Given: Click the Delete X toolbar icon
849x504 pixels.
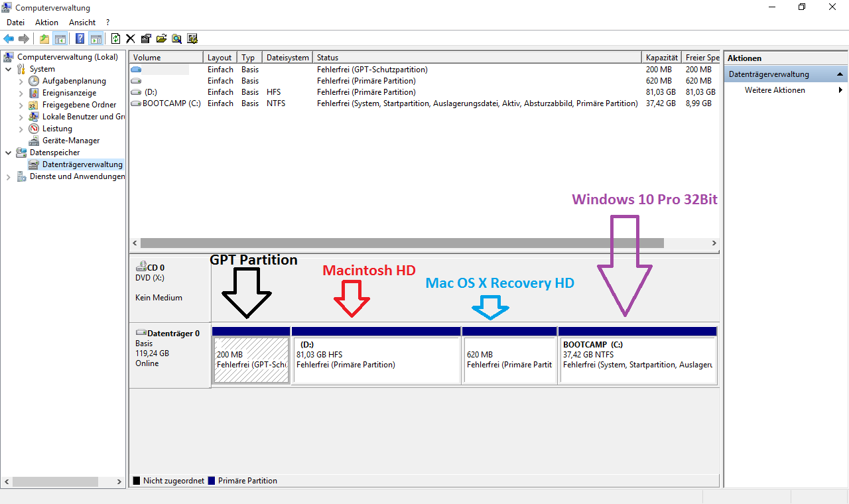Looking at the screenshot, I should pyautogui.click(x=131, y=38).
